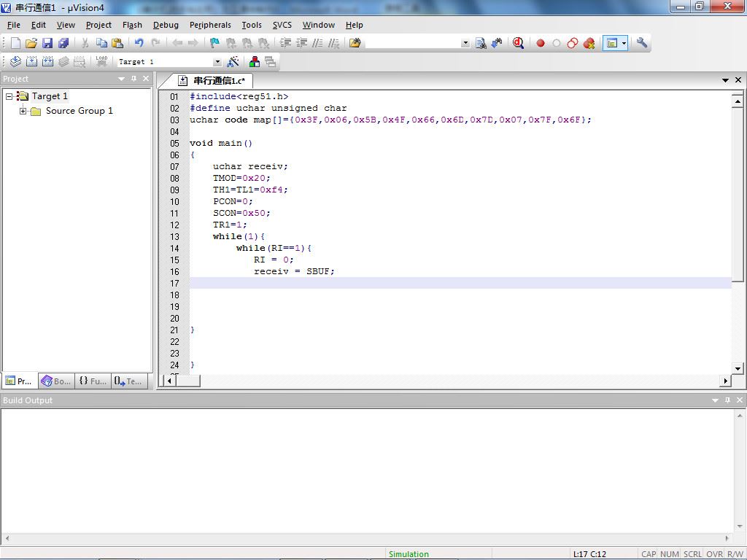Select the Project tab at panel bottom
This screenshot has width=747, height=560.
[x=20, y=381]
